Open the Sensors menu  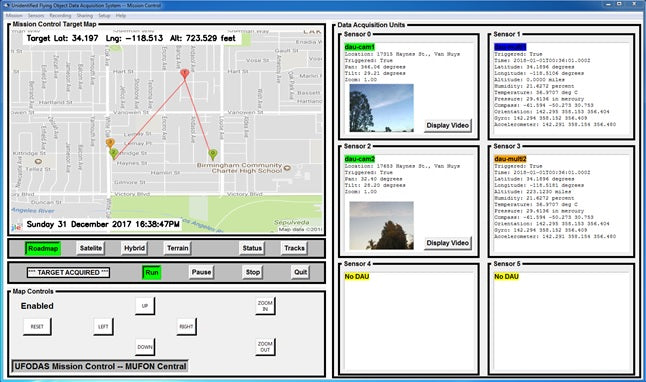[36, 16]
